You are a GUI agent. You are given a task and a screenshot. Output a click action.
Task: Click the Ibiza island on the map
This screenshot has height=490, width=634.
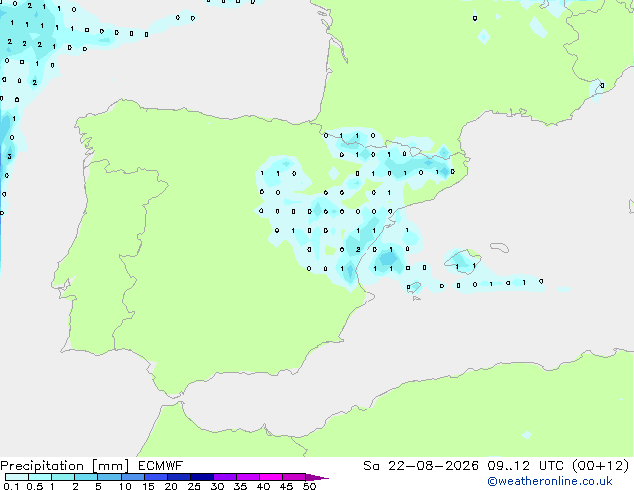point(413,287)
